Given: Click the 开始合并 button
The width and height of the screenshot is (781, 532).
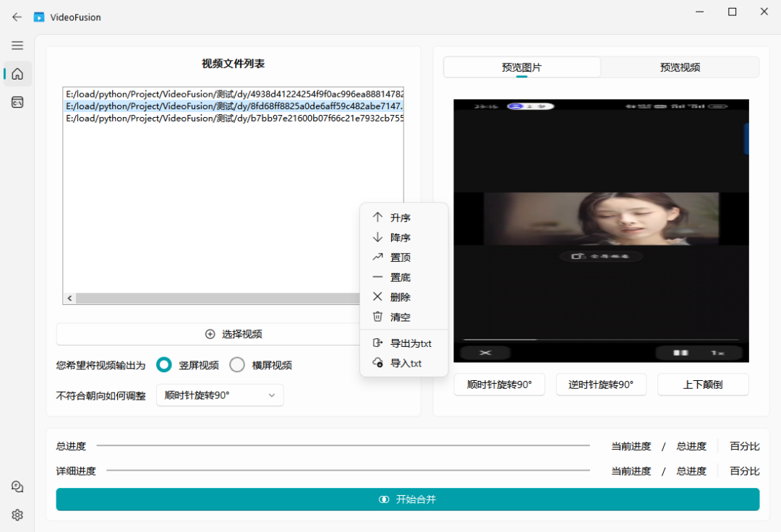Looking at the screenshot, I should coord(408,499).
